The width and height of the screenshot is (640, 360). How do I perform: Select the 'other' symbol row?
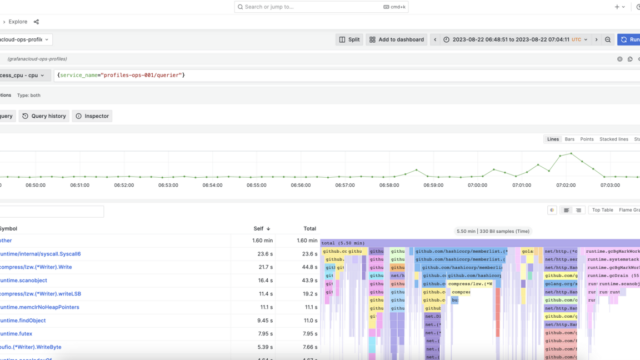6,240
